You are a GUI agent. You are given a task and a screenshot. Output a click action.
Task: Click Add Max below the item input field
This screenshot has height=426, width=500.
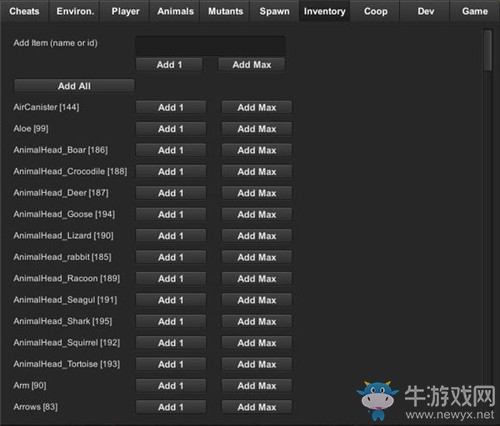pos(252,64)
